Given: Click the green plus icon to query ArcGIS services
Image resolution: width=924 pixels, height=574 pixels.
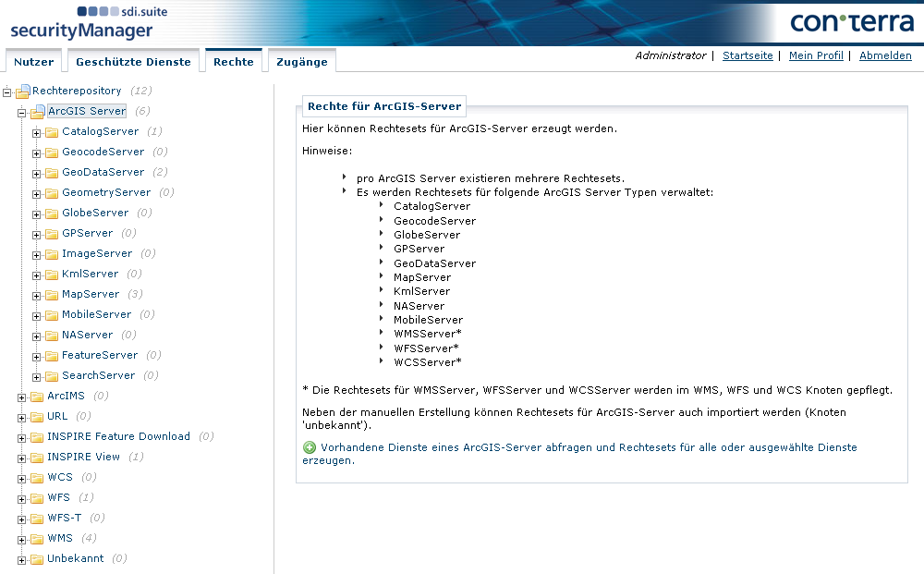Looking at the screenshot, I should pyautogui.click(x=309, y=447).
